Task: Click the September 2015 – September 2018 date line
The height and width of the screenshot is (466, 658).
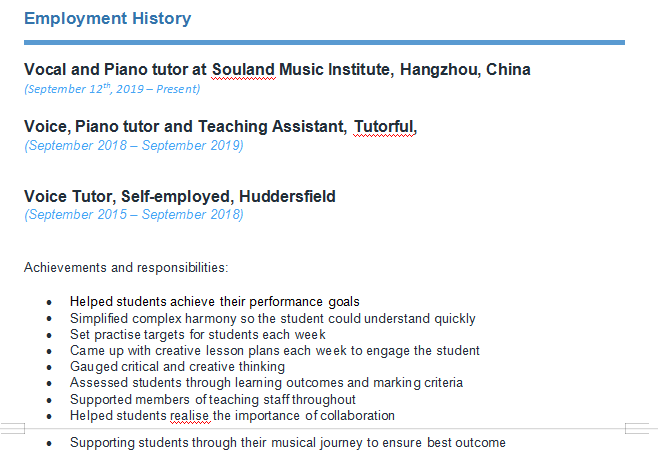Action: (133, 214)
